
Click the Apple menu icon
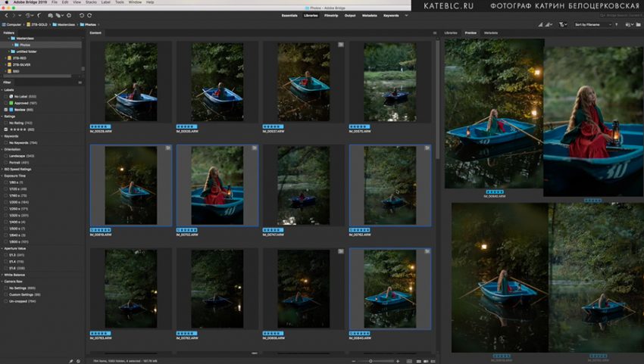tap(5, 2)
